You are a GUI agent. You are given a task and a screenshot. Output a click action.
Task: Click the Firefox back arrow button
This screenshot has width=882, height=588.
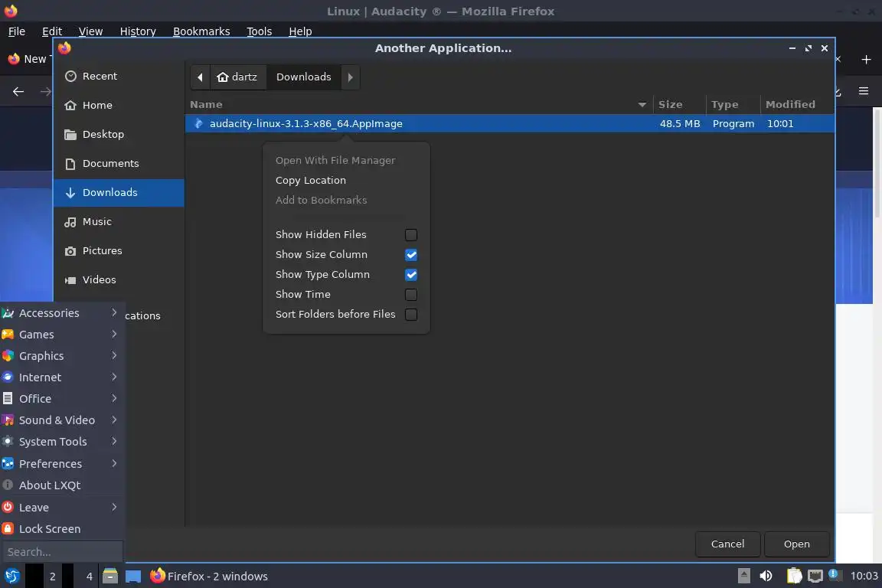coord(18,91)
